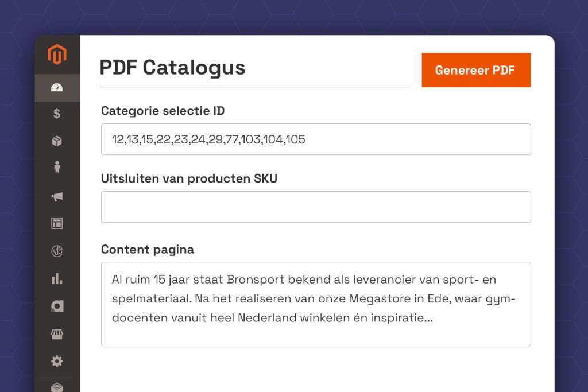Click the Magento logo in the sidebar

[x=57, y=55]
